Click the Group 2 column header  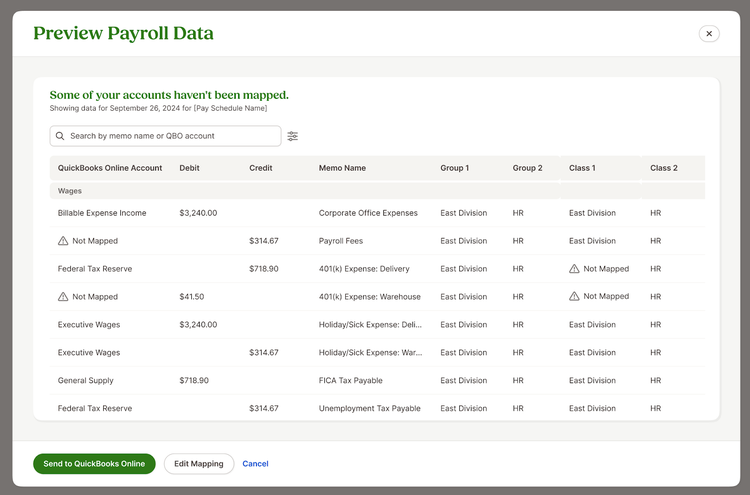528,168
